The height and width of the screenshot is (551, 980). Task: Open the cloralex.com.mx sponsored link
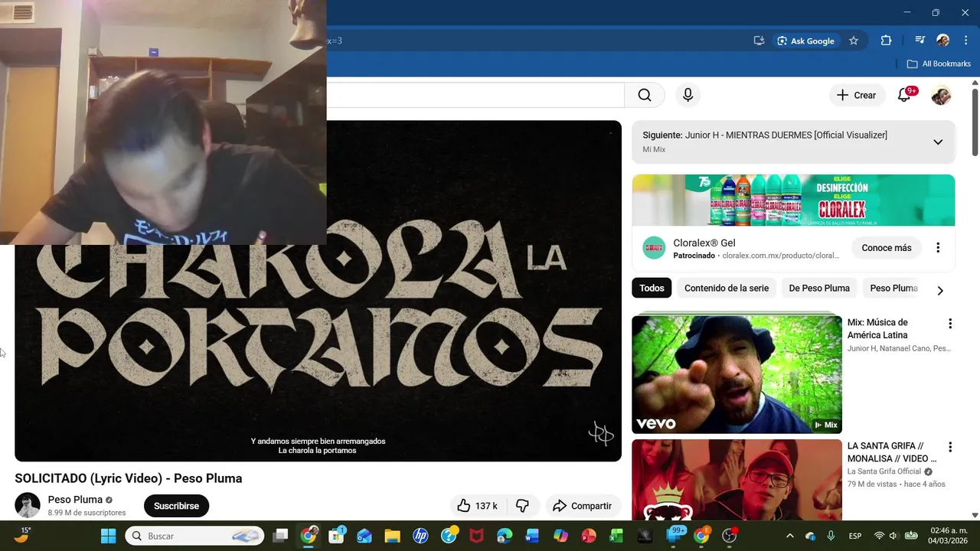(x=780, y=256)
